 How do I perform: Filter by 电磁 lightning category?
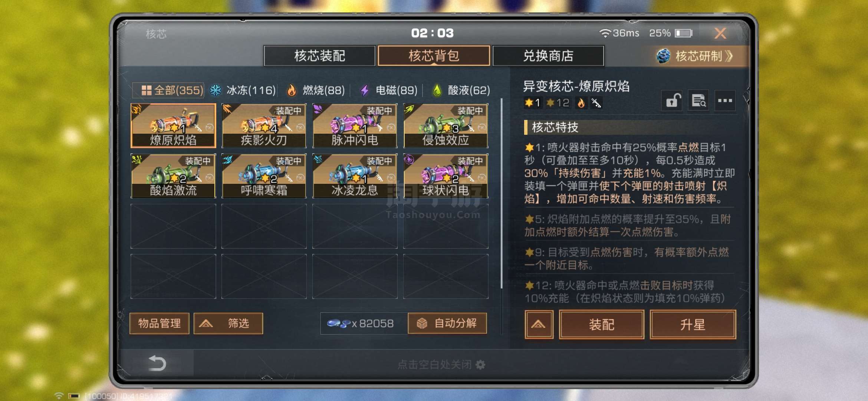389,90
